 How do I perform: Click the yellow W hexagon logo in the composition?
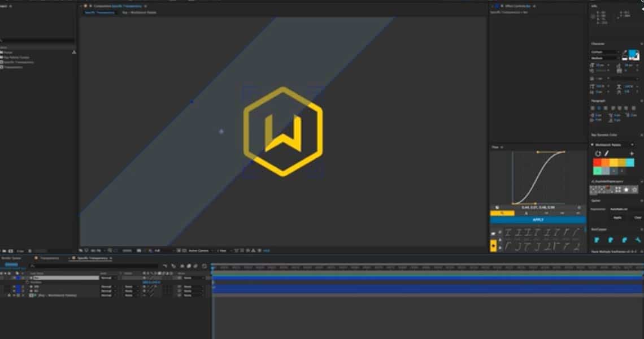283,131
